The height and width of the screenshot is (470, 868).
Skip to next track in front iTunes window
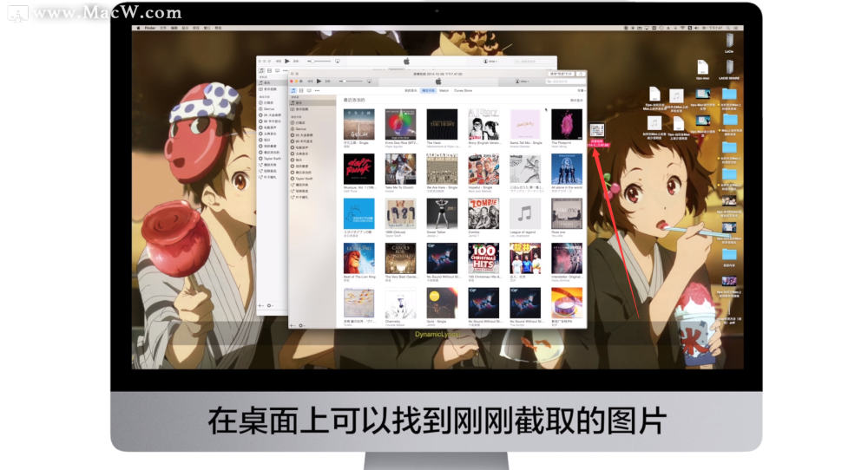(x=328, y=82)
